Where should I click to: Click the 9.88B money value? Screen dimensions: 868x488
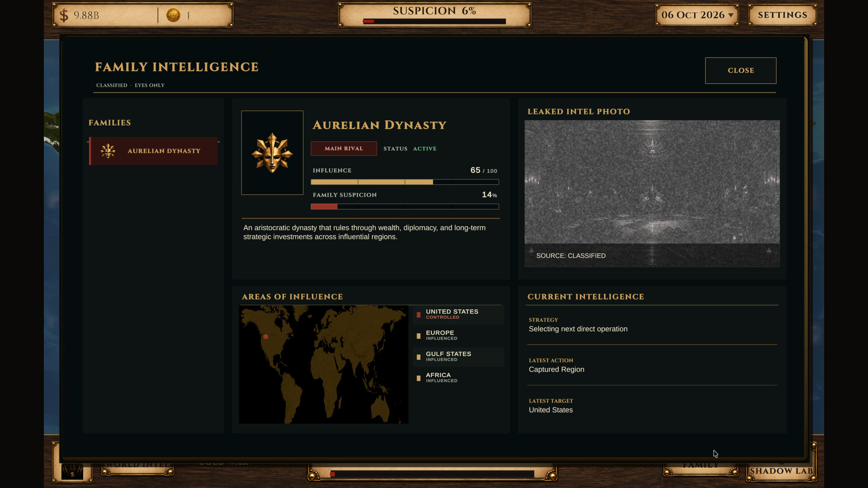pyautogui.click(x=86, y=15)
